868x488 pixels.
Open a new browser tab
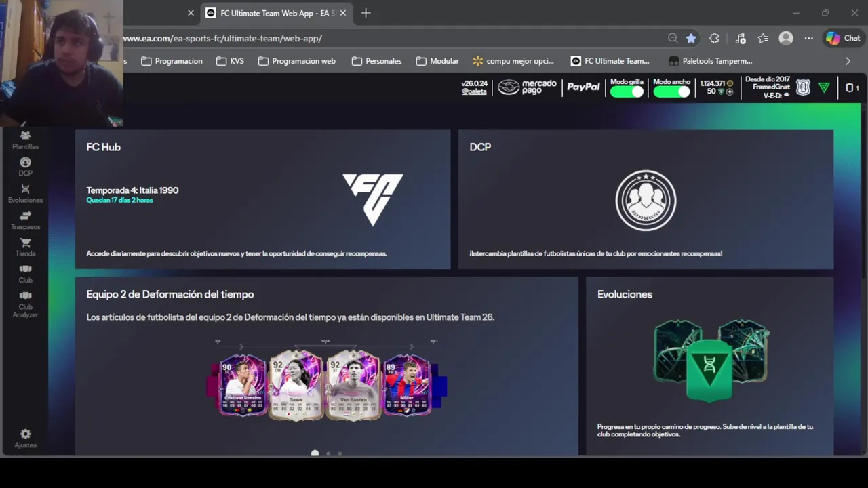366,13
